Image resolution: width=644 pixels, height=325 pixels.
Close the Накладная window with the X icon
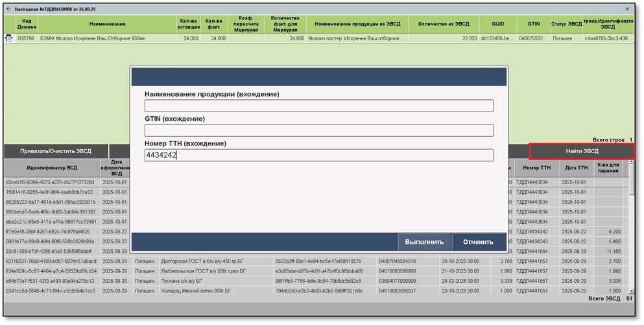coord(627,9)
